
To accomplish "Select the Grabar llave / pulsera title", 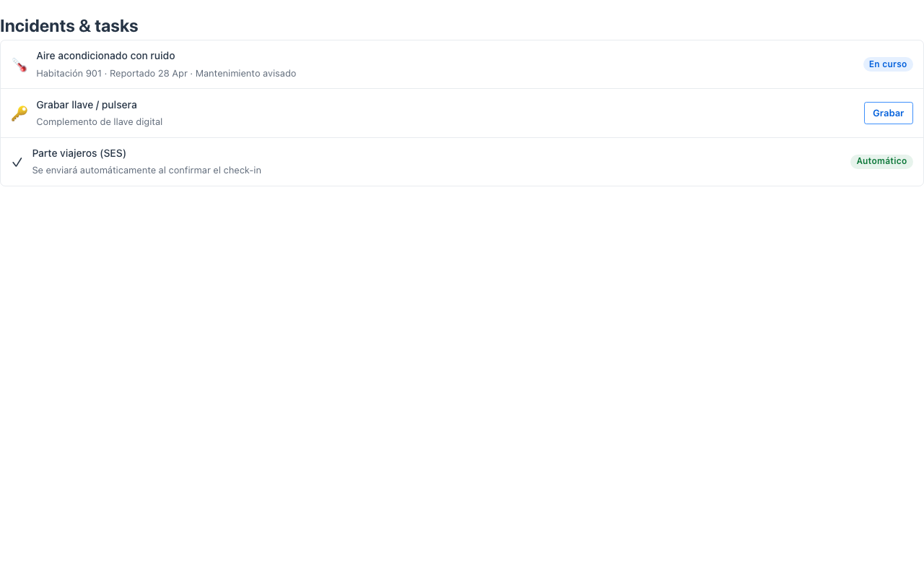I will coord(87,105).
